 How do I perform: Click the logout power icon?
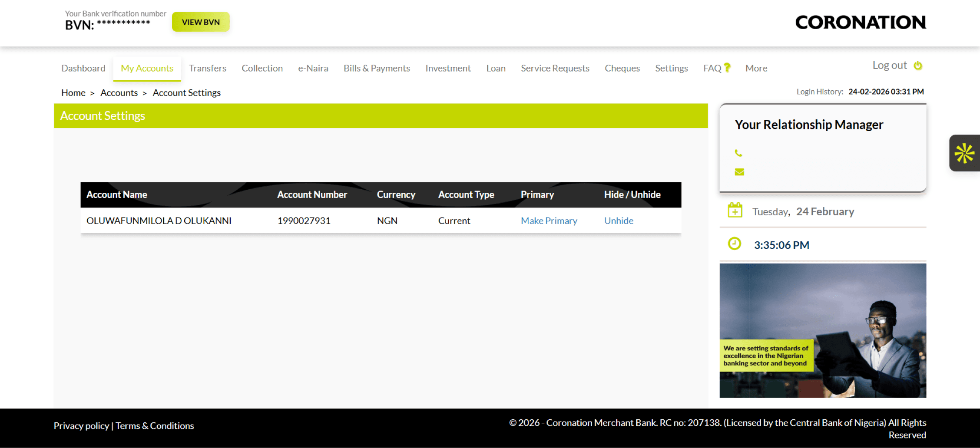[x=918, y=66]
